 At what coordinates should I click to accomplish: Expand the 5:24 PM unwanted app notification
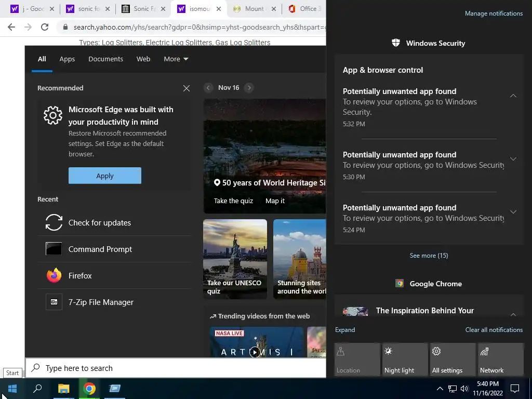[x=513, y=212]
